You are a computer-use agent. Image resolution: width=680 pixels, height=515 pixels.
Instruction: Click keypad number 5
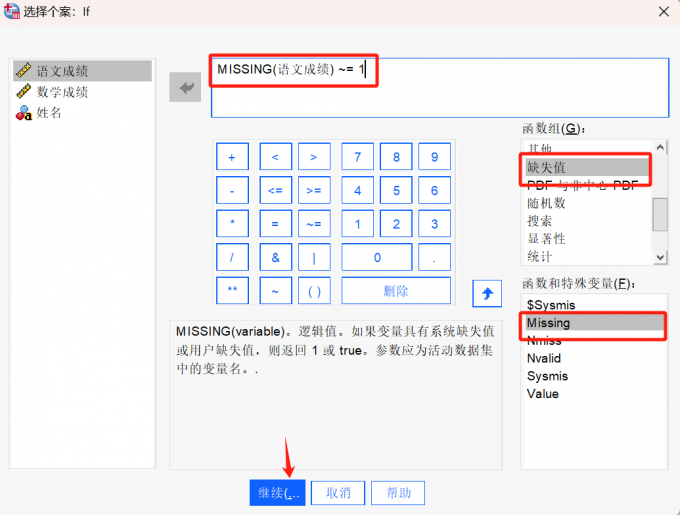click(x=396, y=190)
